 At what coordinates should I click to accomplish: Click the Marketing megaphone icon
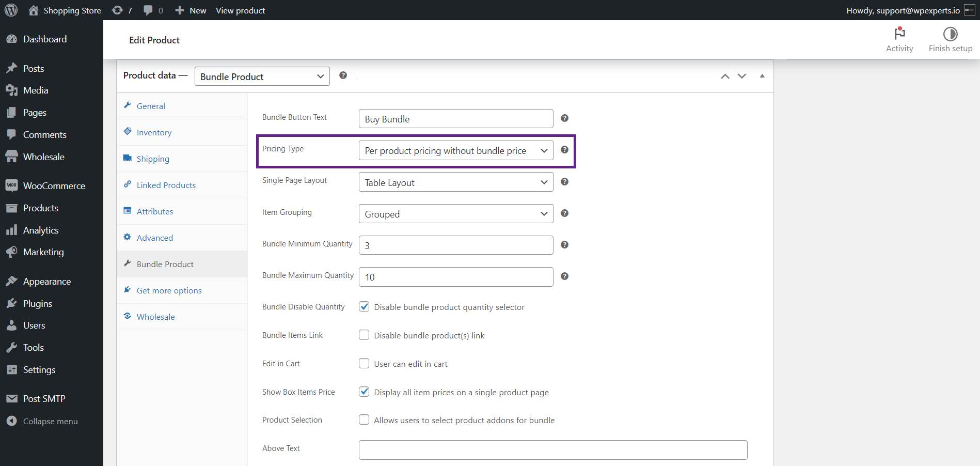(11, 252)
